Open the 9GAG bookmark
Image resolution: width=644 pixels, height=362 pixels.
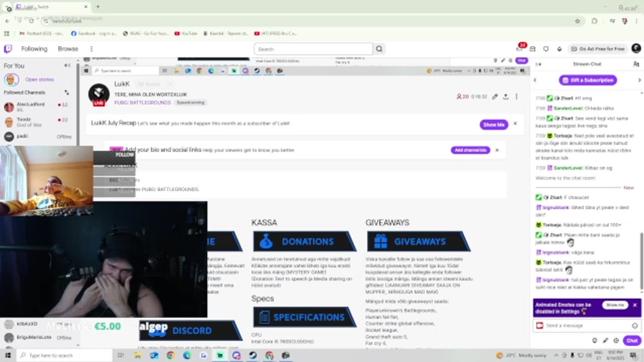point(146,34)
